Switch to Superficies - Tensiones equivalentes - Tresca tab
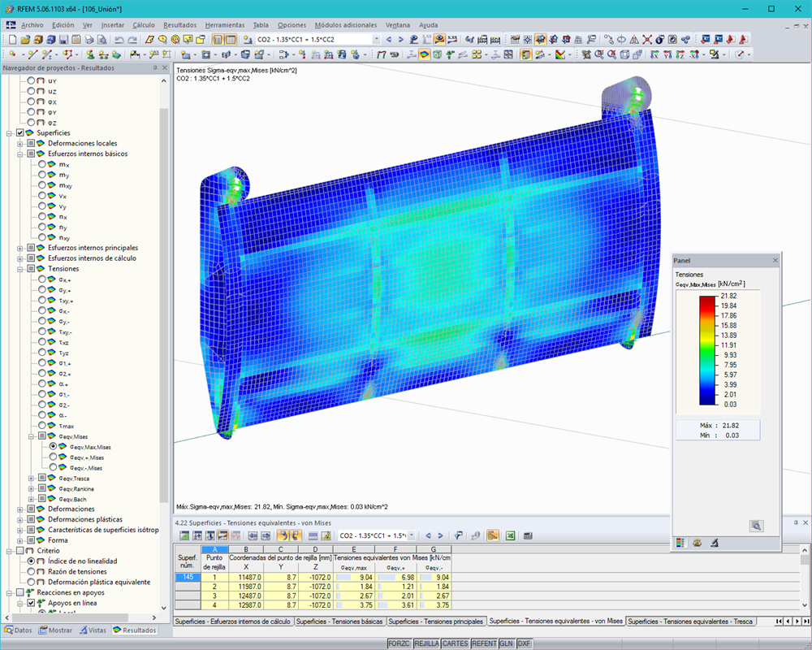The height and width of the screenshot is (650, 812). [x=690, y=621]
